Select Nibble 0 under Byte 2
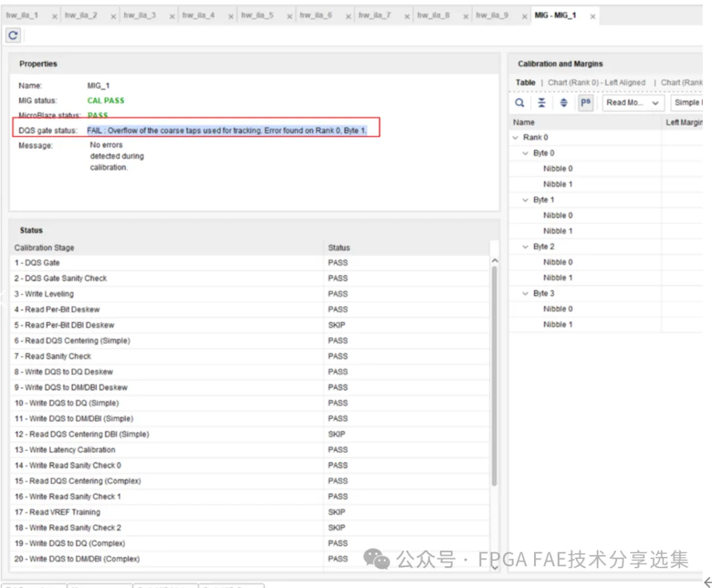The height and width of the screenshot is (588, 712). (558, 262)
